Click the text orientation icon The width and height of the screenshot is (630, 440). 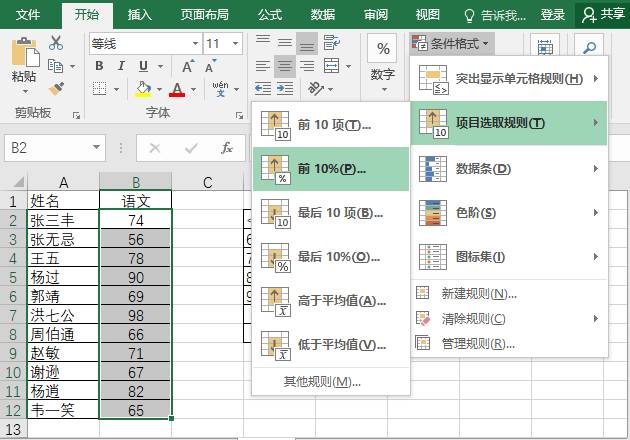click(x=316, y=89)
